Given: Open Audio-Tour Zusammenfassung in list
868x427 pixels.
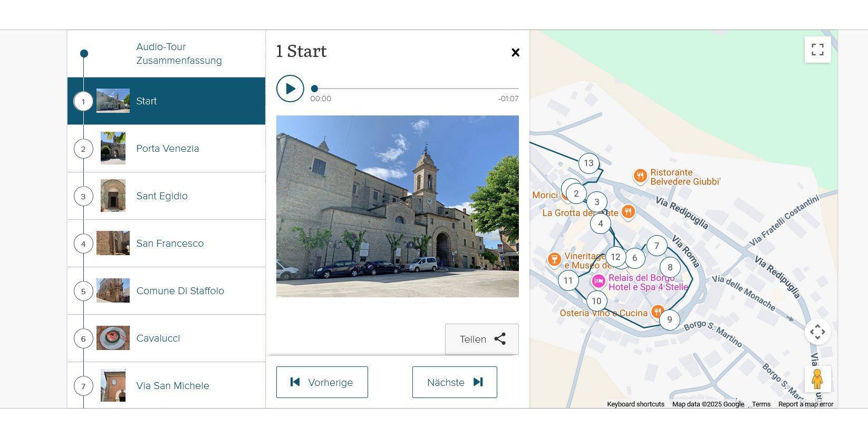Looking at the screenshot, I should pos(179,54).
